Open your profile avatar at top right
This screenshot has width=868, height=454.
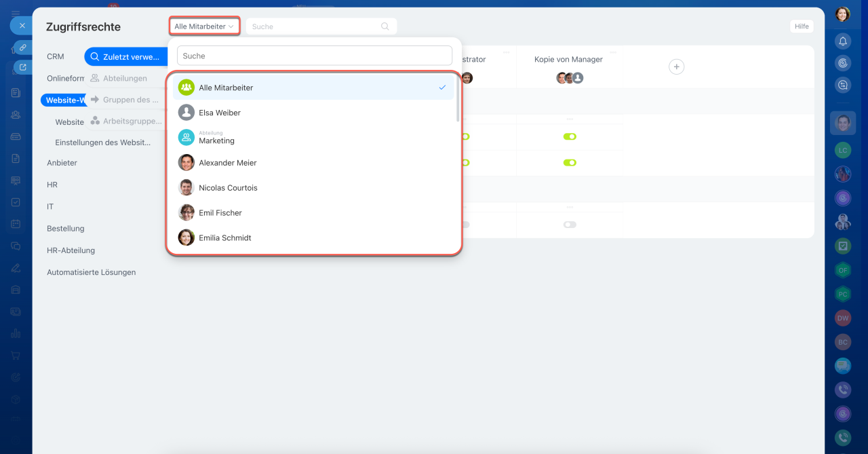pos(843,14)
